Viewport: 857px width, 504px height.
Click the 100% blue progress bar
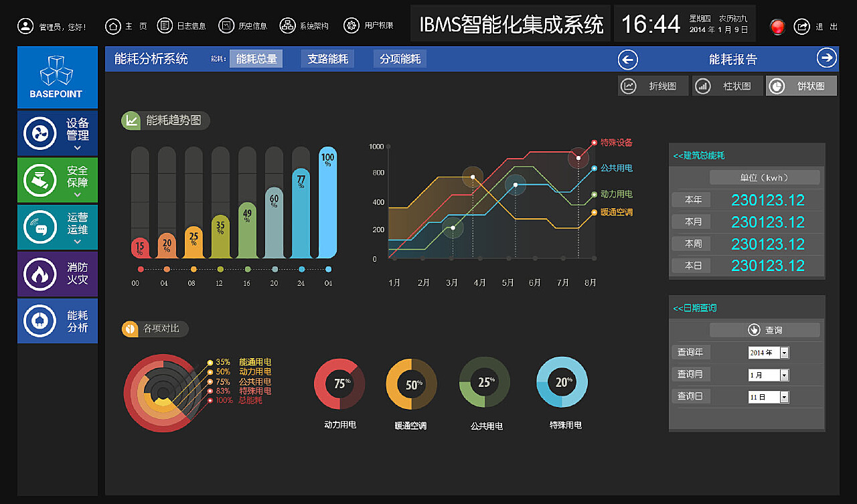coord(328,203)
